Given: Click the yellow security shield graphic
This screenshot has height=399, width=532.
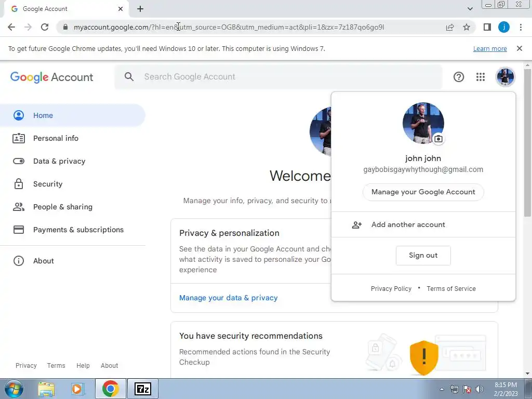Looking at the screenshot, I should click(424, 357).
